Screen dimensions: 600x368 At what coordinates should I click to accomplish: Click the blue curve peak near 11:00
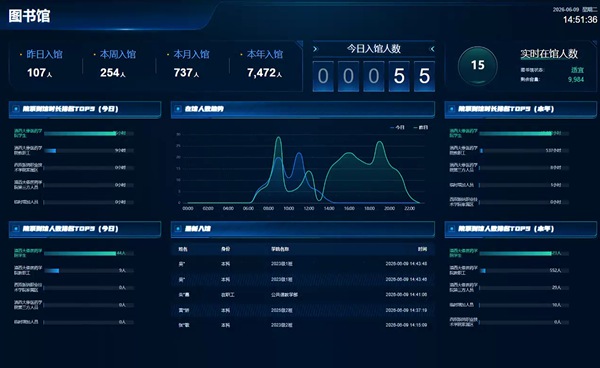(298, 154)
